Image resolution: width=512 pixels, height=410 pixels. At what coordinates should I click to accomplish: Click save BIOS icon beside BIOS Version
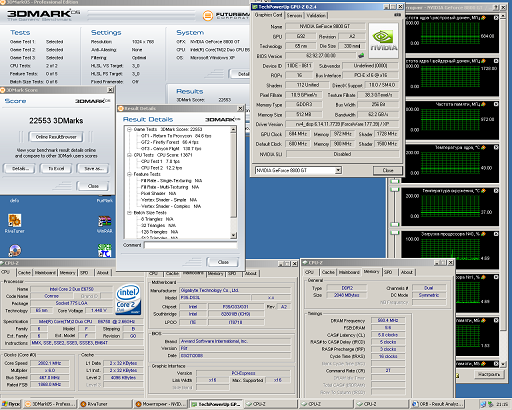361,56
